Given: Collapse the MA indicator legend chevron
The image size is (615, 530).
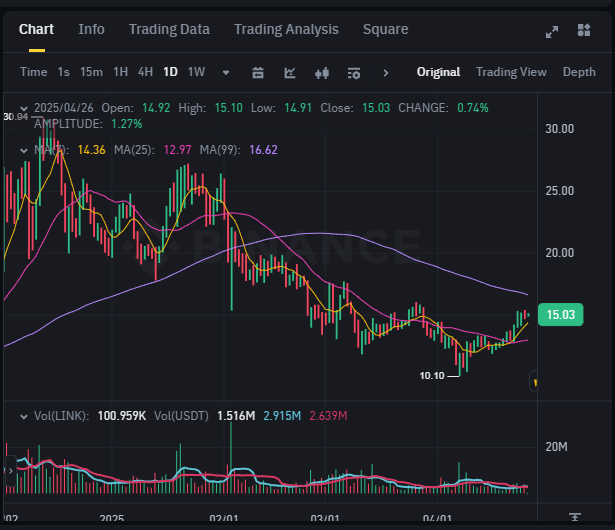Looking at the screenshot, I should coord(24,150).
